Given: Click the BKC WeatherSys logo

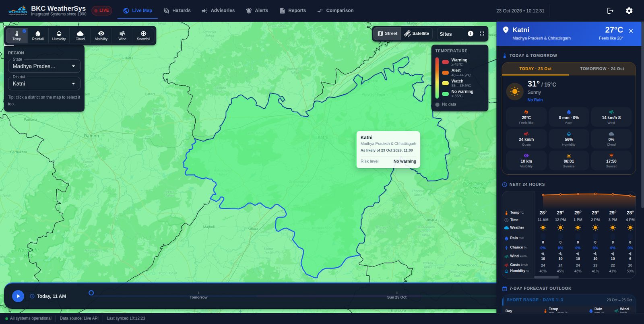Looking at the screenshot, I should pos(18,10).
